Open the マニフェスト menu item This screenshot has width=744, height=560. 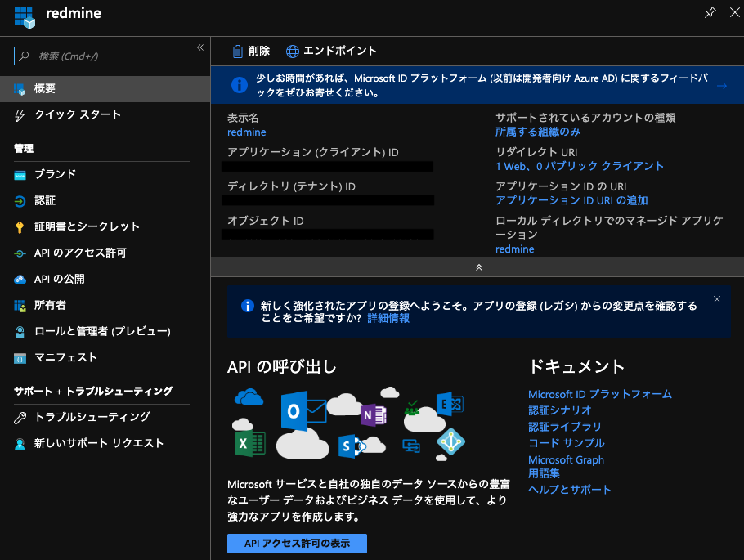105,357
